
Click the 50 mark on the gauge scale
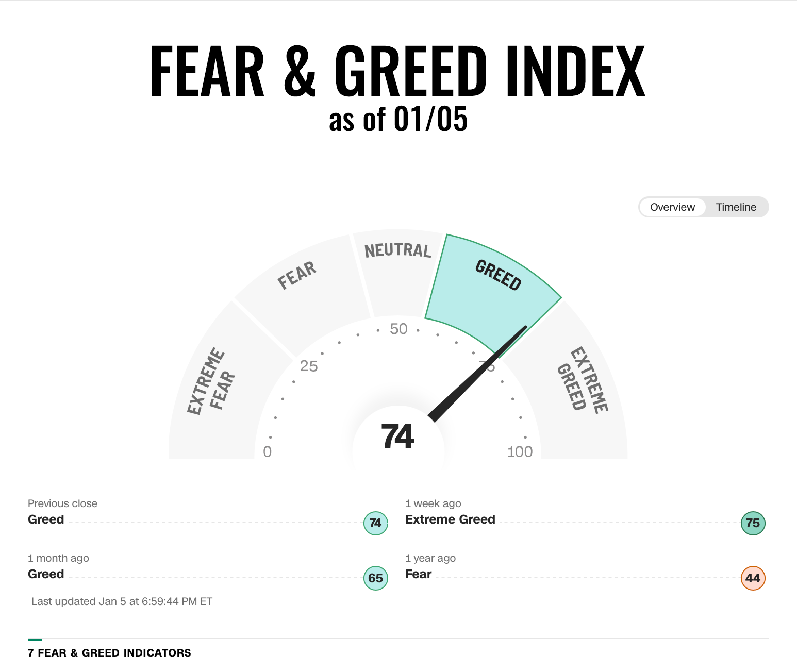[398, 329]
